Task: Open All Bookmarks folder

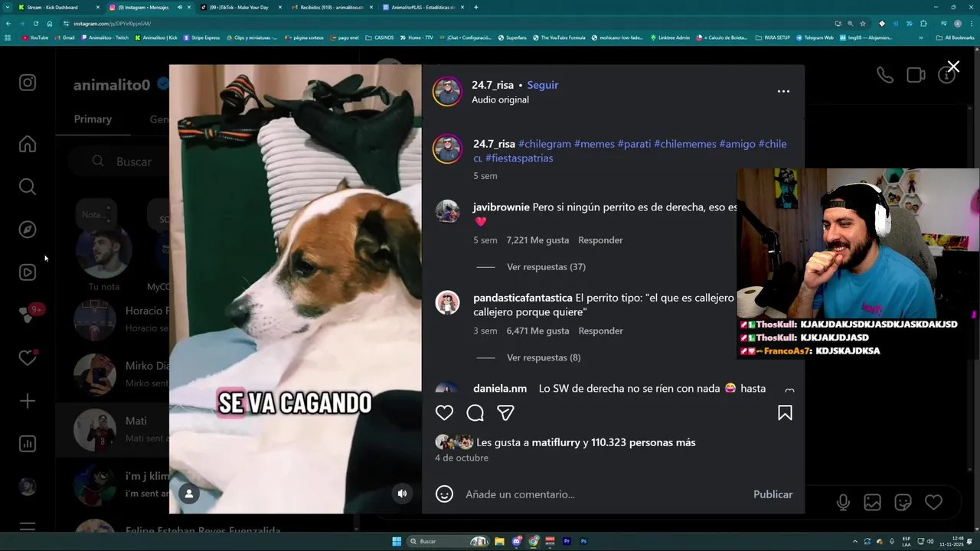Action: click(955, 37)
